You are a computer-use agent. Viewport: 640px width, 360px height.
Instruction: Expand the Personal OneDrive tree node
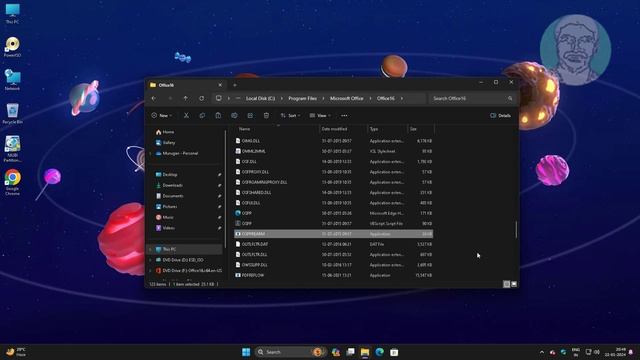pyautogui.click(x=150, y=153)
